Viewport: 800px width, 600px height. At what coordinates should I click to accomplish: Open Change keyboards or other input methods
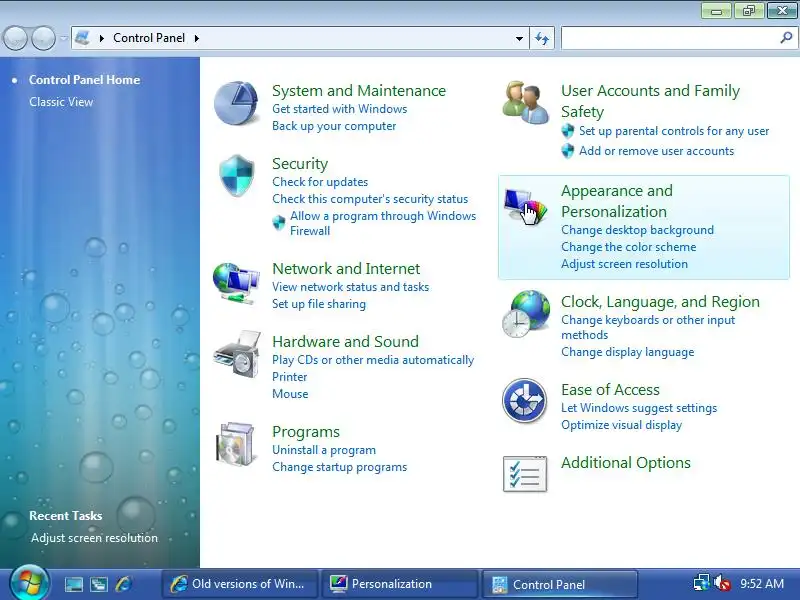648,327
